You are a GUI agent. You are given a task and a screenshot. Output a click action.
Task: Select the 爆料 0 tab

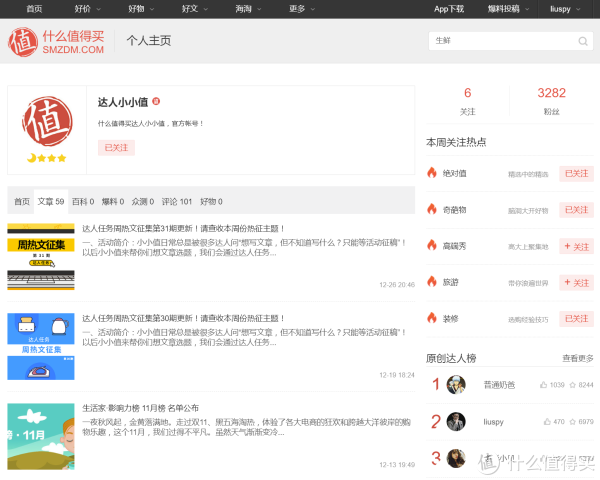click(x=113, y=201)
